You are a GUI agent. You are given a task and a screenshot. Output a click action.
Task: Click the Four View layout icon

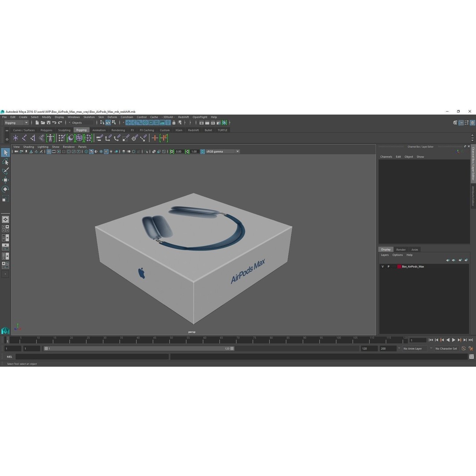[5, 229]
